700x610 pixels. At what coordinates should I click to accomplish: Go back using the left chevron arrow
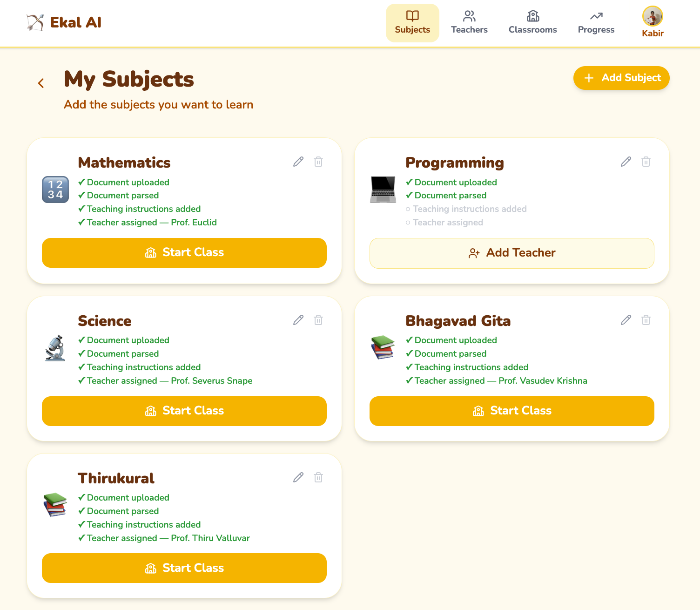(x=41, y=83)
